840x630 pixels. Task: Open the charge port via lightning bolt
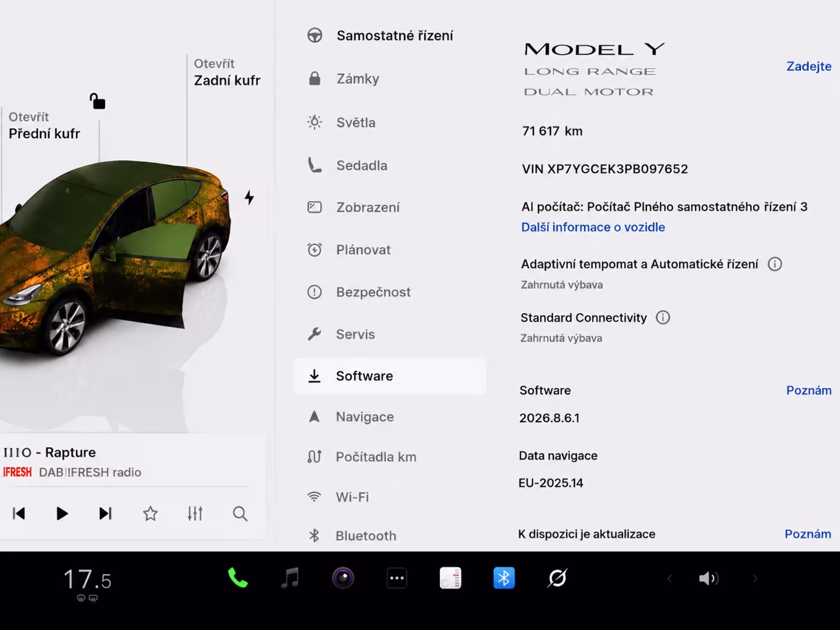click(249, 197)
